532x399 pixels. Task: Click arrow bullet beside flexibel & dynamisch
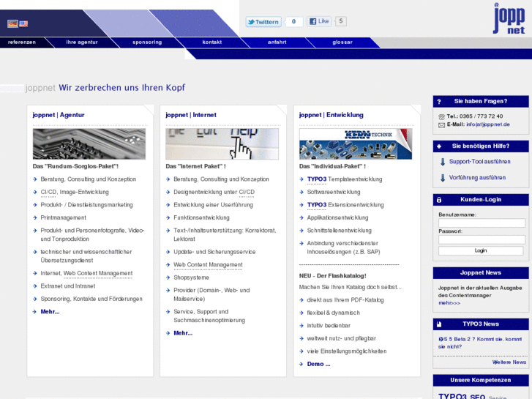[301, 313]
